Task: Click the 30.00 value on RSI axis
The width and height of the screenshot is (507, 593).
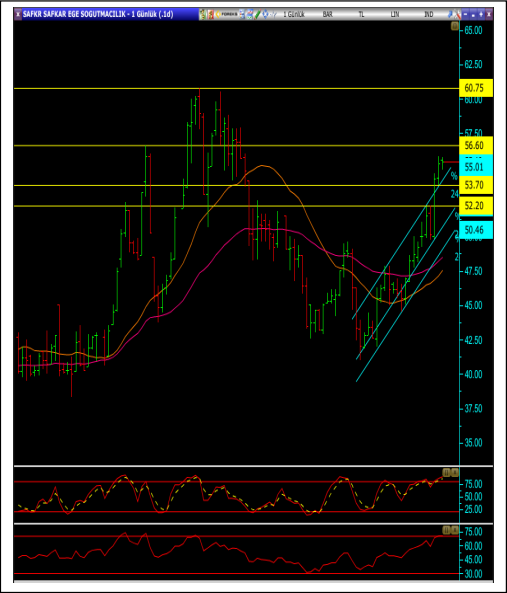Action: pyautogui.click(x=473, y=574)
